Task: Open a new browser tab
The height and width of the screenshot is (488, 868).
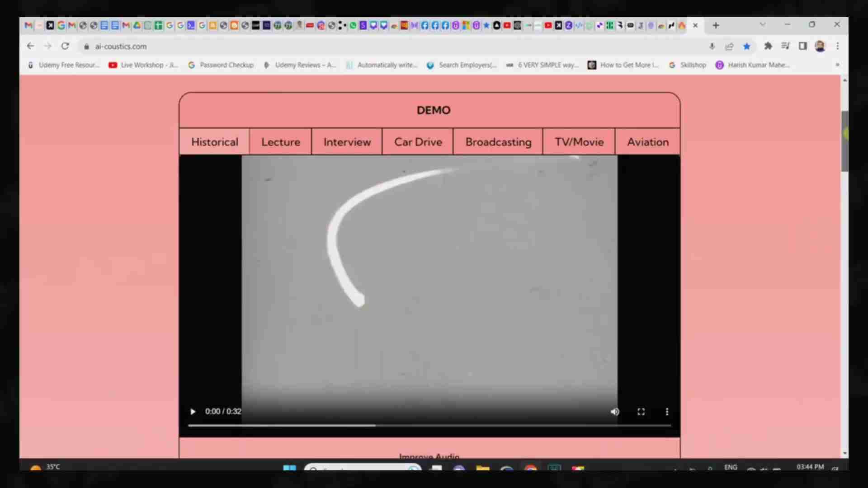Action: click(x=716, y=25)
